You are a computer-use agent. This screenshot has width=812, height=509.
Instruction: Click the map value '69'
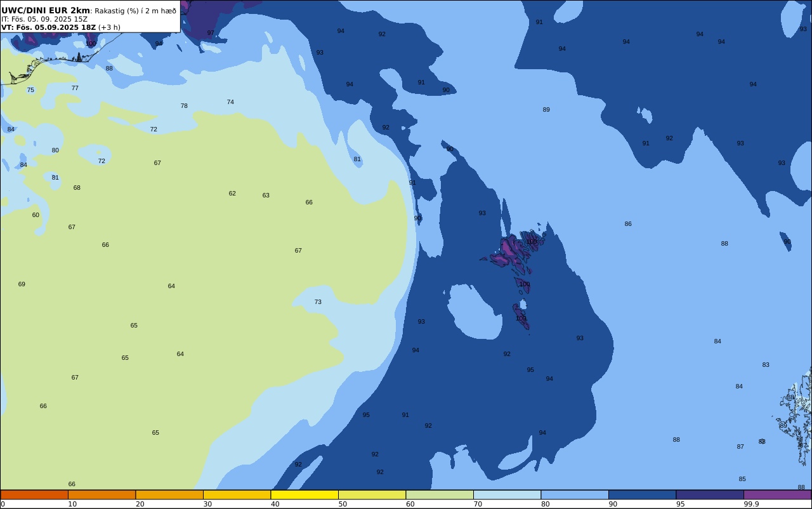click(x=22, y=284)
